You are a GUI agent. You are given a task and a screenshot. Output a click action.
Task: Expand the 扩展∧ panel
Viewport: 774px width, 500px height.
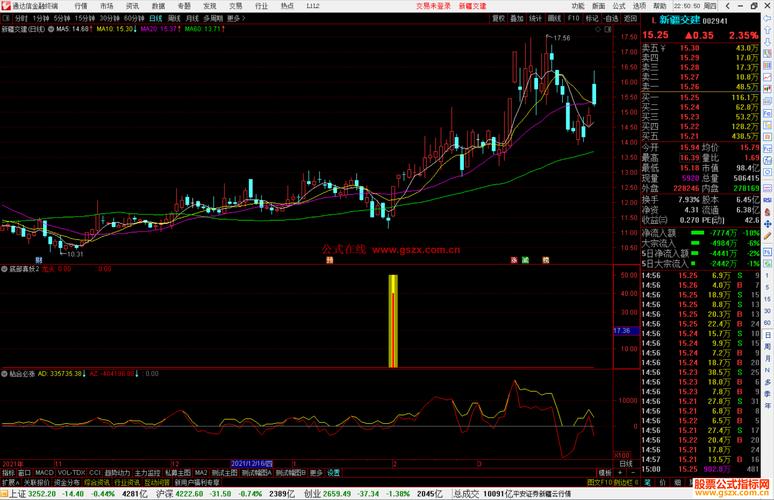point(10,482)
